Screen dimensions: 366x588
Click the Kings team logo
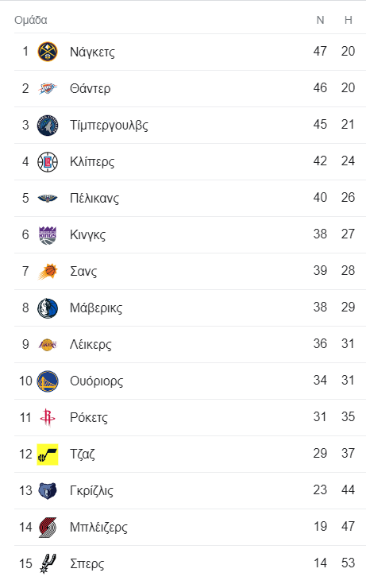[48, 234]
